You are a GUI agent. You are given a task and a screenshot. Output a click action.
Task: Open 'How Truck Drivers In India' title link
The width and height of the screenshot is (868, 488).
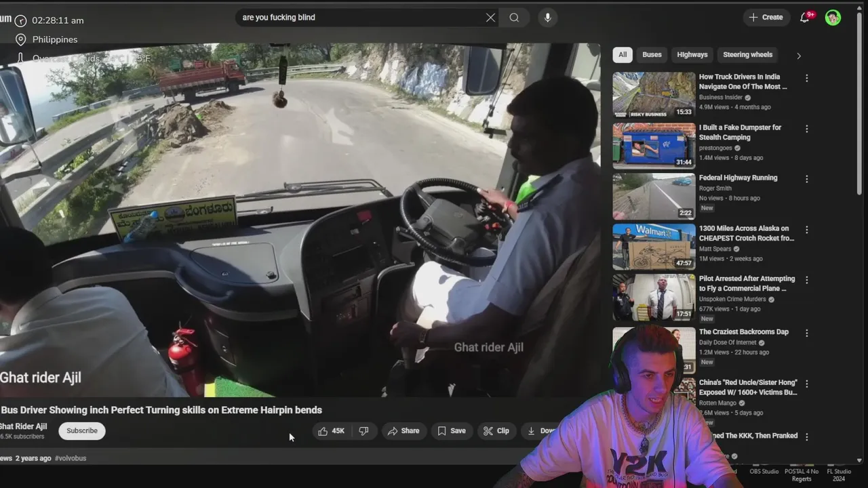[x=743, y=82]
